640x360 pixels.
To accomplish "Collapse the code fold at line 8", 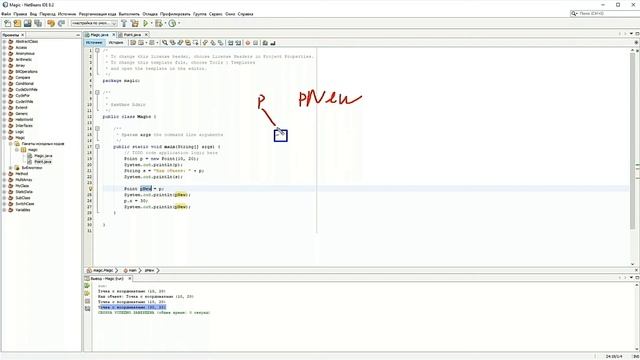I will (x=97, y=93).
